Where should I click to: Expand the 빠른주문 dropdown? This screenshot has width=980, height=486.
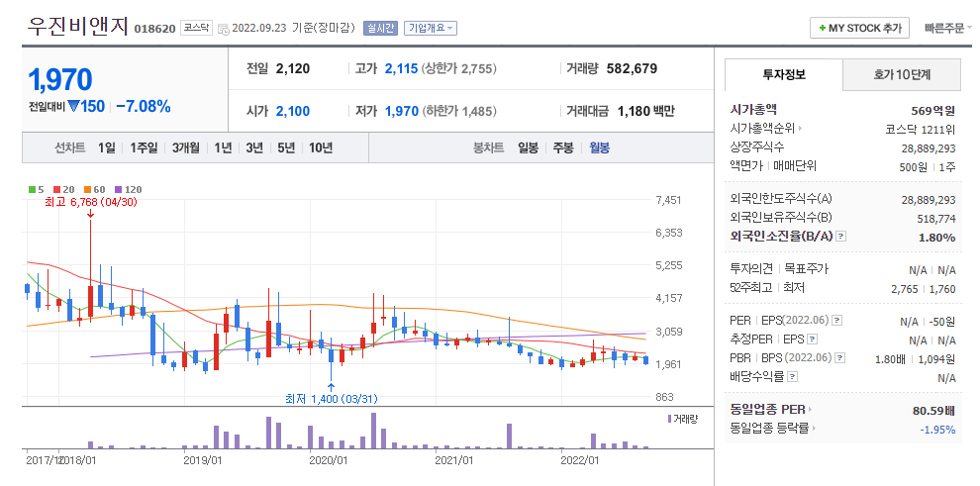(948, 28)
